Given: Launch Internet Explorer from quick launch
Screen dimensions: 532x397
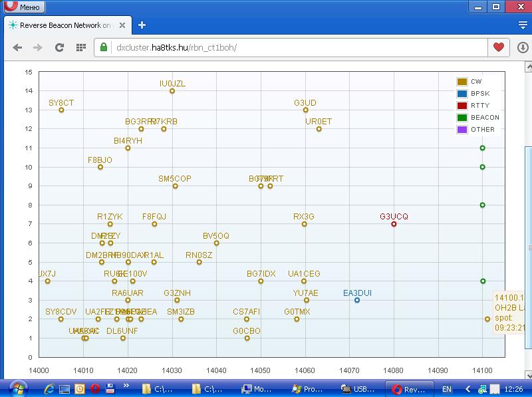Looking at the screenshot, I should [x=49, y=389].
